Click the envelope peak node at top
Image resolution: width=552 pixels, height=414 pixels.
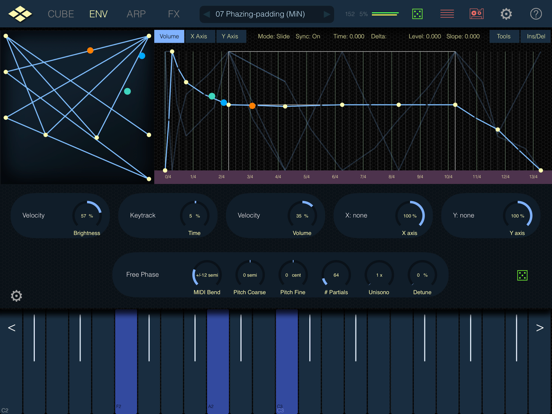pos(172,51)
